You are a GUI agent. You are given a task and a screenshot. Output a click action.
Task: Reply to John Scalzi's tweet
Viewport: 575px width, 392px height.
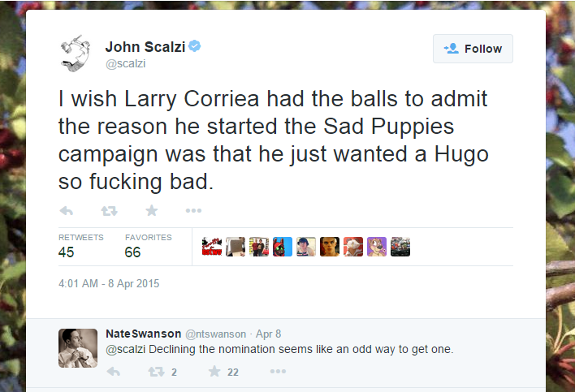(67, 211)
